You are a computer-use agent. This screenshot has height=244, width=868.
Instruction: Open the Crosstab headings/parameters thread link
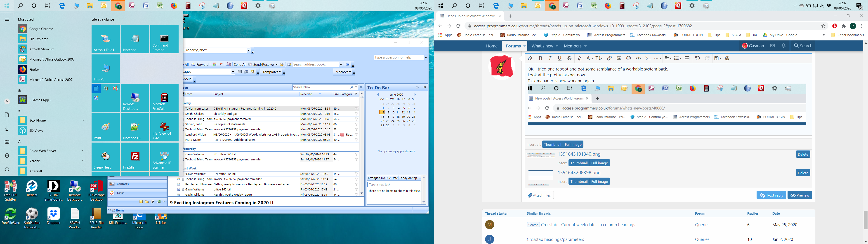click(x=555, y=239)
